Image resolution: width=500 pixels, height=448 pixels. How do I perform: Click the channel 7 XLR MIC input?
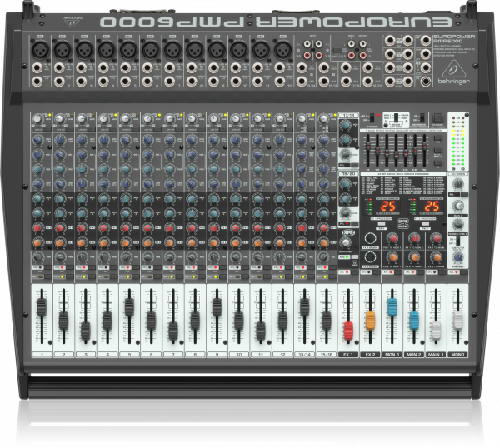coord(172,50)
